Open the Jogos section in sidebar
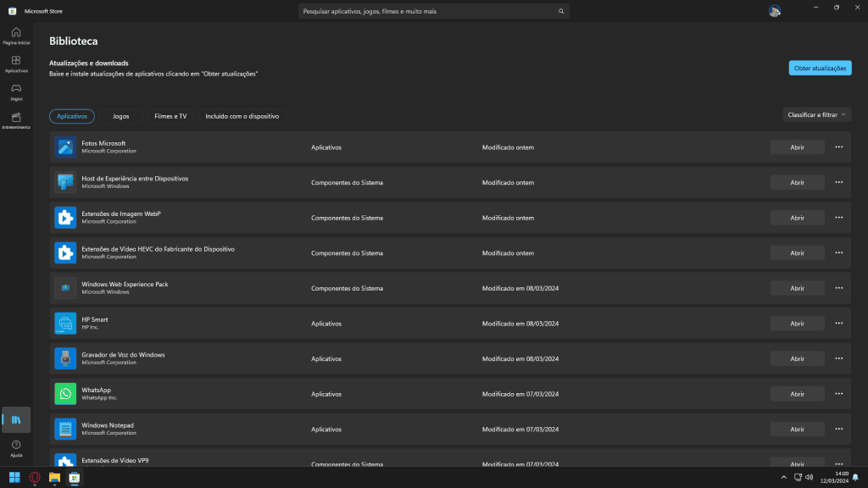Viewport: 868px width, 488px height. point(16,91)
